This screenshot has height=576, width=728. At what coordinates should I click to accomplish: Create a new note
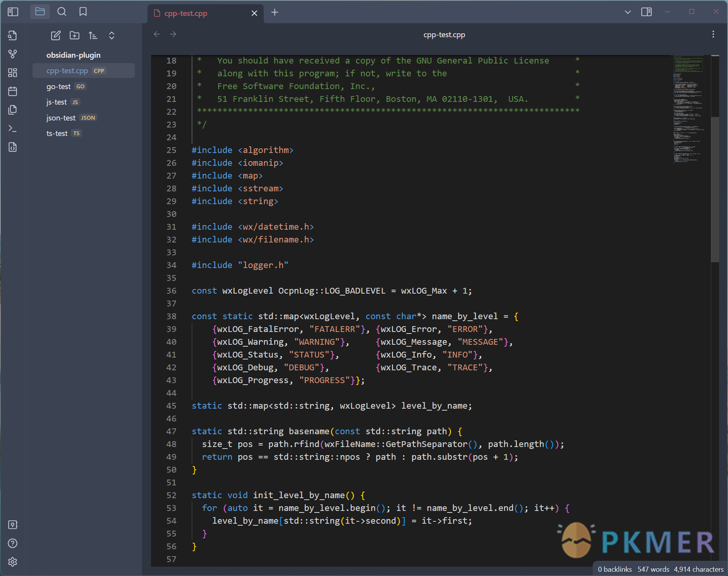[55, 35]
